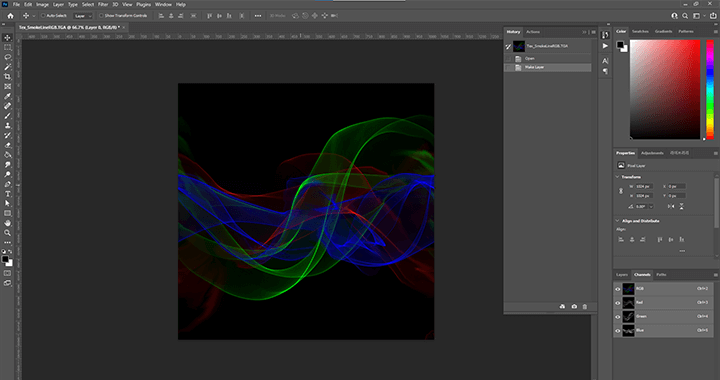Screen dimensions: 720x380
Task: Open the Image menu
Action: 42,5
